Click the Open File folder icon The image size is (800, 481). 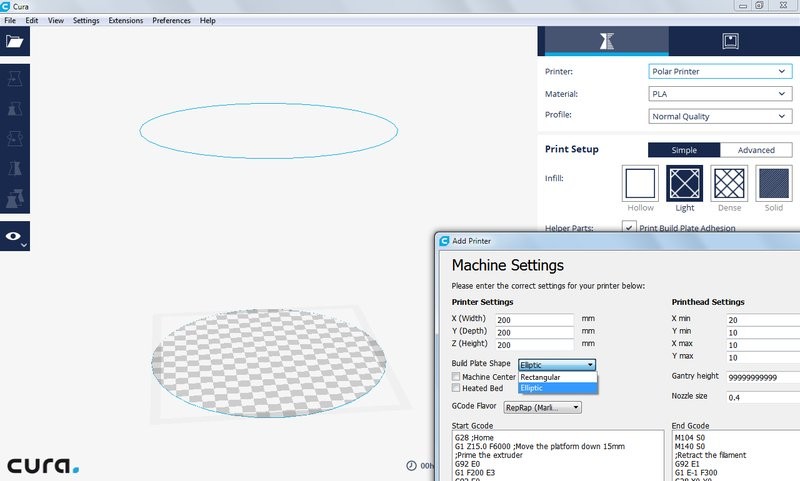(14, 41)
